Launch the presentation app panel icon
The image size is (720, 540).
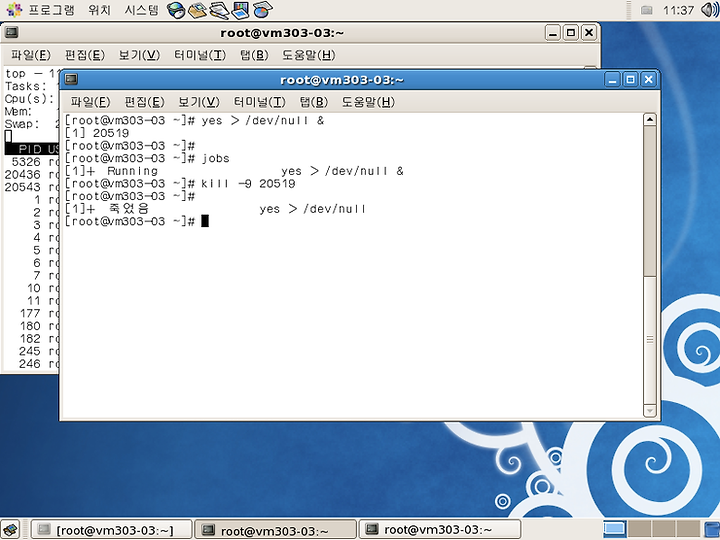click(x=241, y=10)
